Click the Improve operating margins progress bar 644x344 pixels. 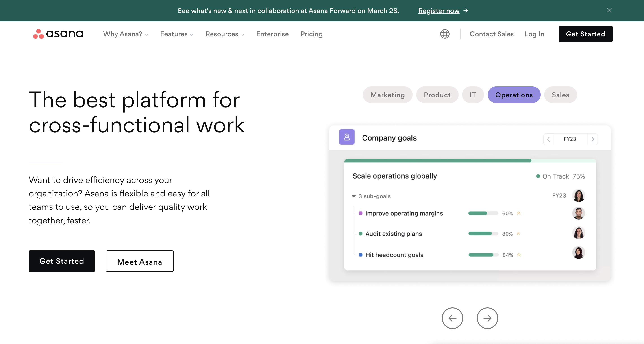(x=483, y=213)
